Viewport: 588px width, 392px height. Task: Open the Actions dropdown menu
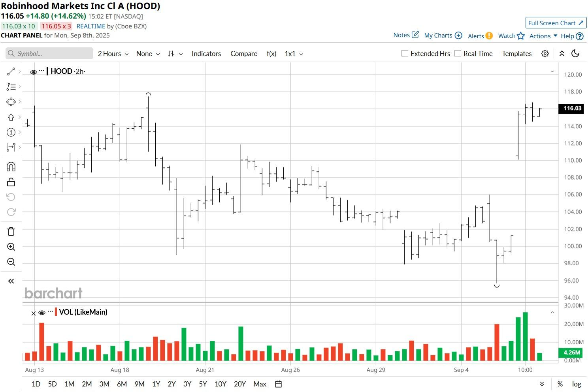[x=543, y=36]
